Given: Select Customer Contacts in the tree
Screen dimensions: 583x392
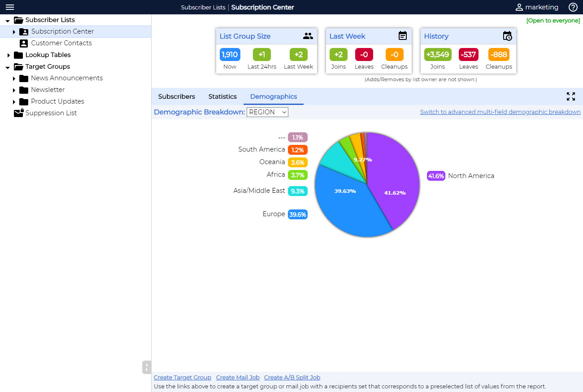Looking at the screenshot, I should pyautogui.click(x=61, y=43).
